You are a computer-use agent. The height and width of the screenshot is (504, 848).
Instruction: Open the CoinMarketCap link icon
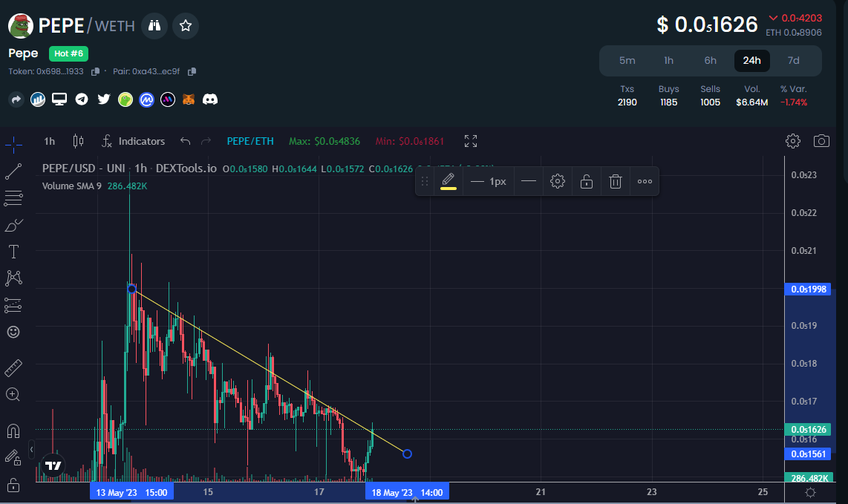click(x=146, y=99)
